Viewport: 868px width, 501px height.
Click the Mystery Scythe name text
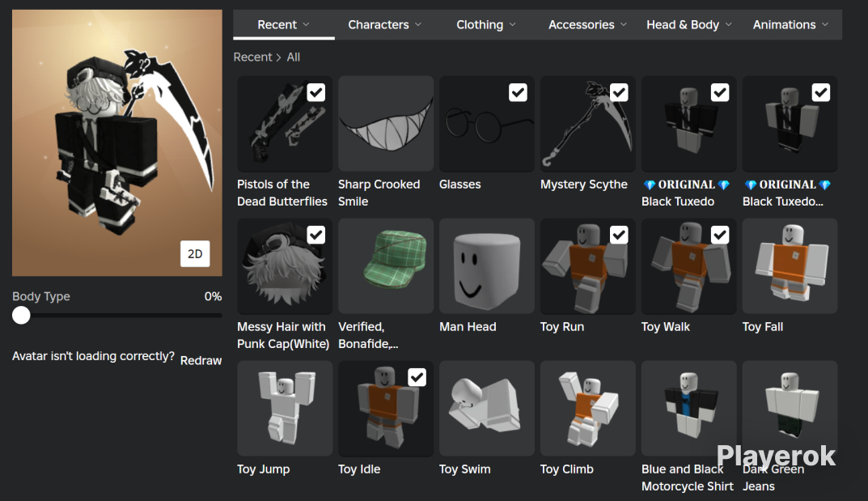click(x=584, y=185)
